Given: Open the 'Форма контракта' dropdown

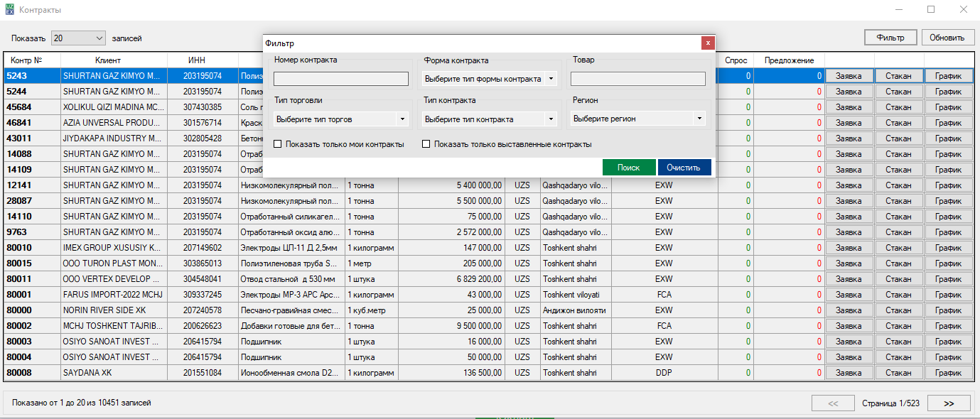Looking at the screenshot, I should pos(490,79).
